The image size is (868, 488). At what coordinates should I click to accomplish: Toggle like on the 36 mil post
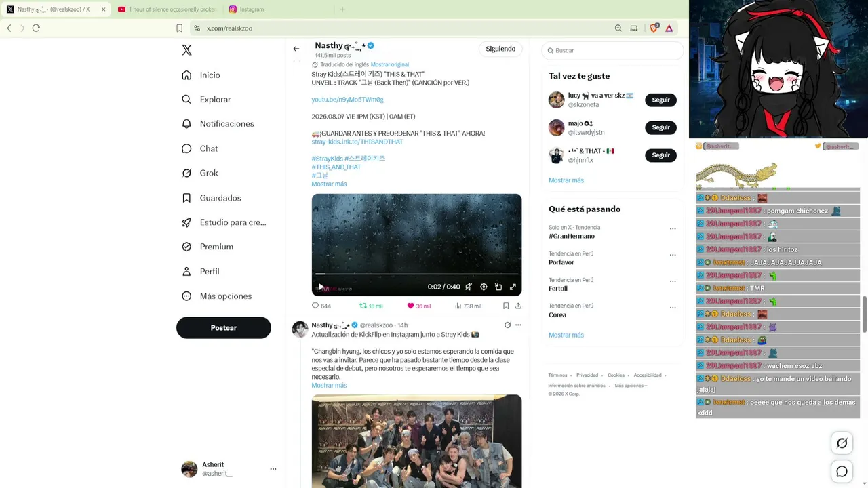pos(418,306)
